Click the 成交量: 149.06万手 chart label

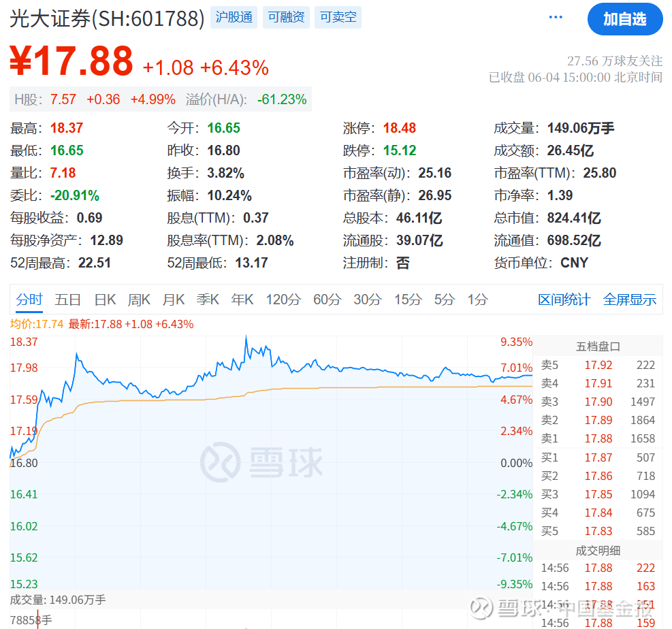pos(58,600)
